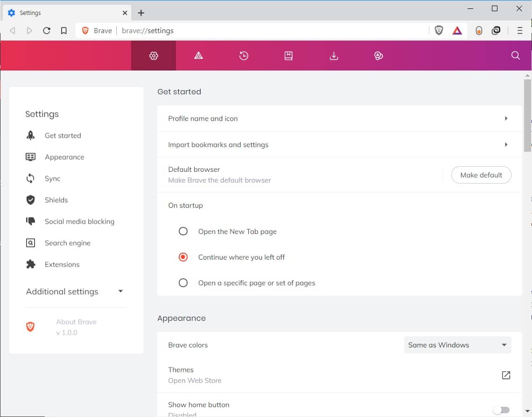This screenshot has width=532, height=417.
Task: Click the Make default button
Action: point(481,175)
